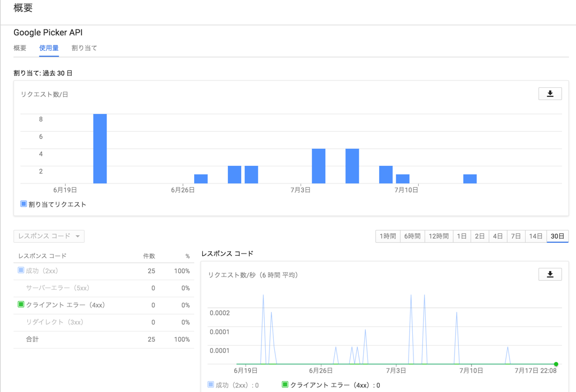576x392 pixels.
Task: Download the リクエスト数/日 chart data
Action: [550, 93]
